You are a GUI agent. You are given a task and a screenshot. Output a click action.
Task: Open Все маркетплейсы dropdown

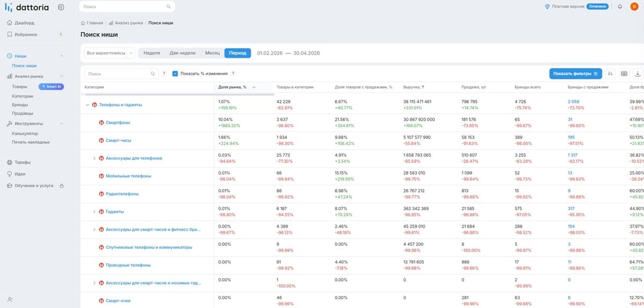(110, 53)
